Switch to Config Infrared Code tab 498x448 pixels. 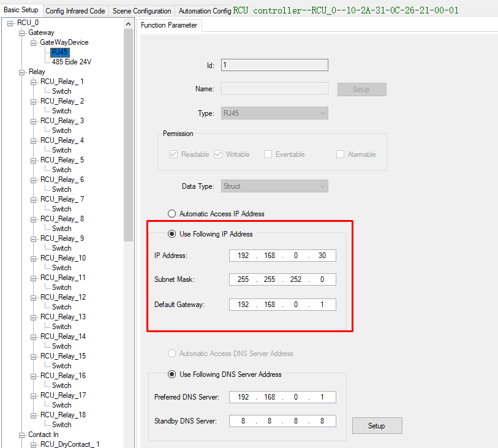click(x=75, y=11)
